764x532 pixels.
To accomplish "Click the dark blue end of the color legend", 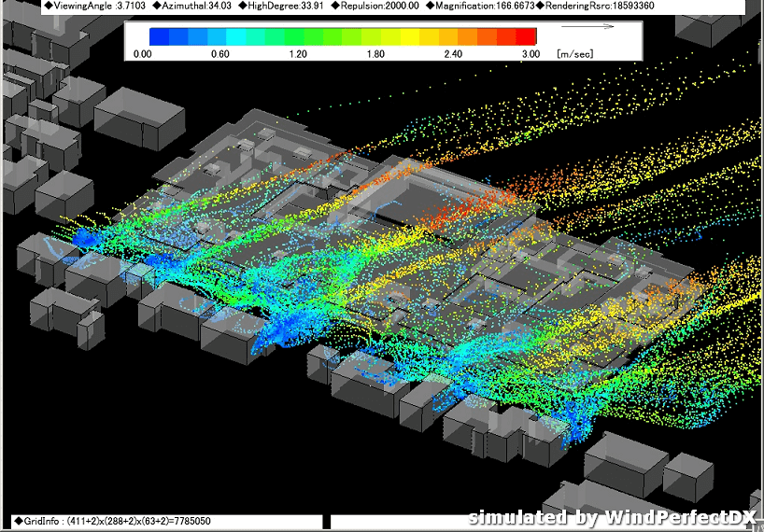I will (x=160, y=36).
